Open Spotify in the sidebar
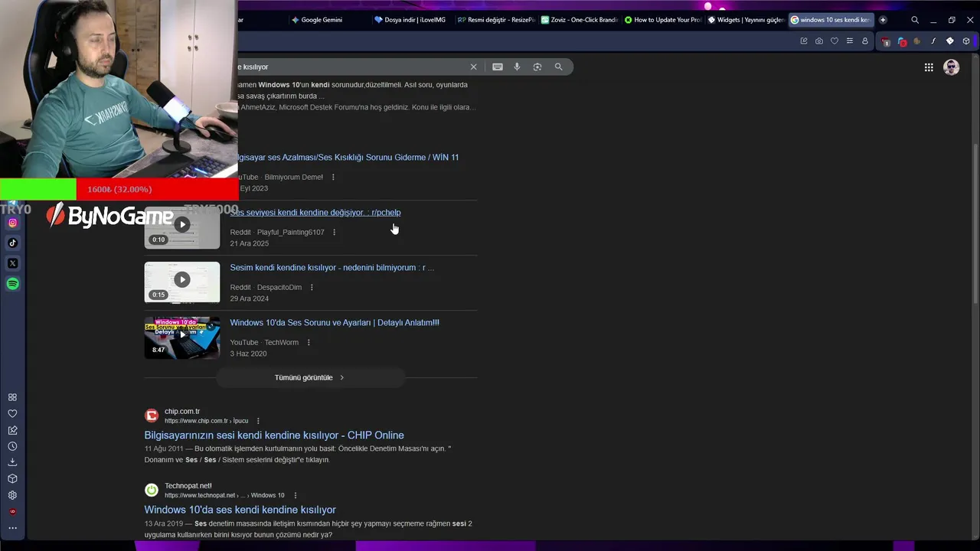The width and height of the screenshot is (980, 551). 12,284
